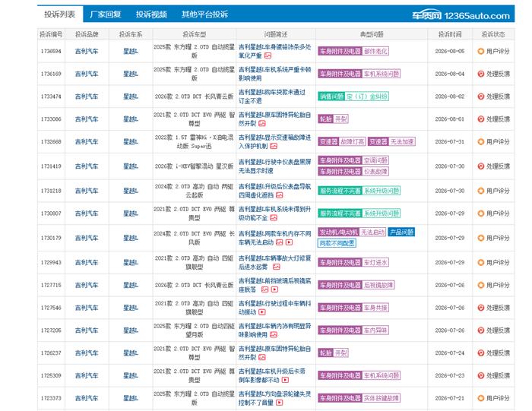This screenshot has width=532, height=411.
Task: Click the green 销售问题 tag
Action: pyautogui.click(x=331, y=96)
